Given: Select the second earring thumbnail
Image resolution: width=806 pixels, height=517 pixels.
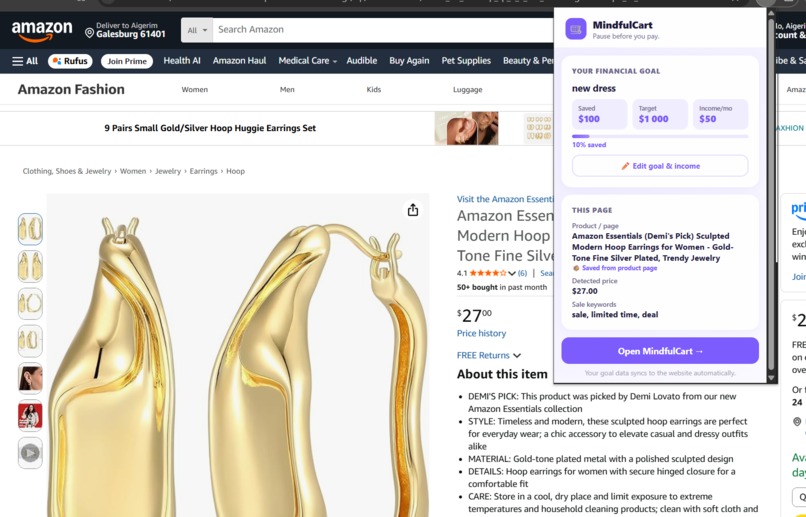Looking at the screenshot, I should pyautogui.click(x=30, y=266).
